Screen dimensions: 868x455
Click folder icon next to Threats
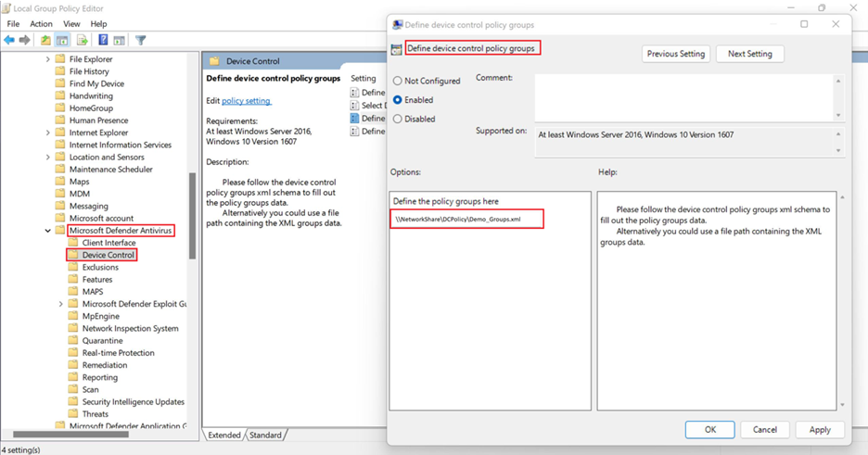pos(73,413)
